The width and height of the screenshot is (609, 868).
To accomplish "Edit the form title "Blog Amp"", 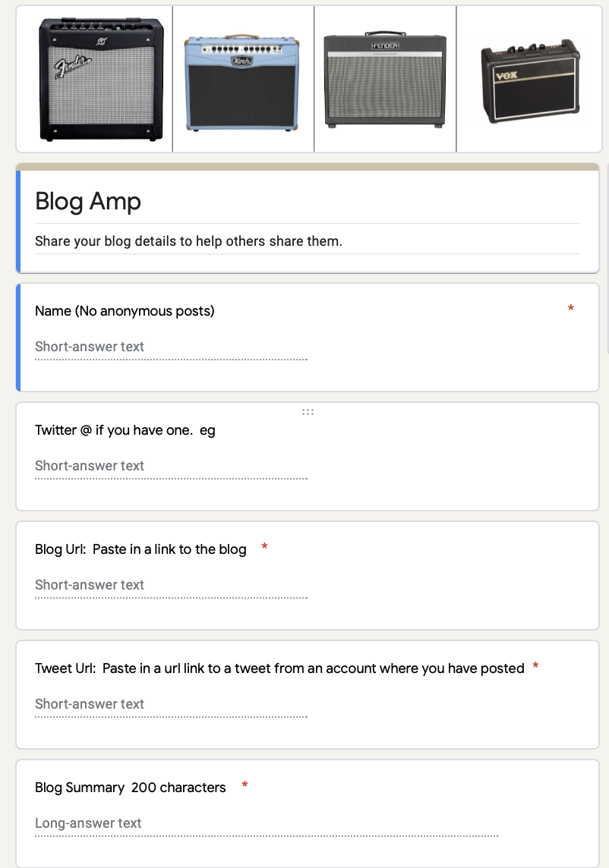I will click(x=88, y=201).
